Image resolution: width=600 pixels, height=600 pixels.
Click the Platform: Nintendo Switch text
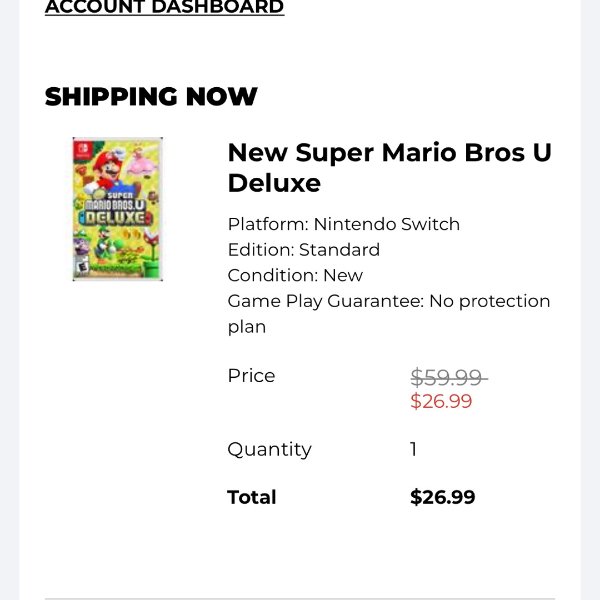pos(344,224)
